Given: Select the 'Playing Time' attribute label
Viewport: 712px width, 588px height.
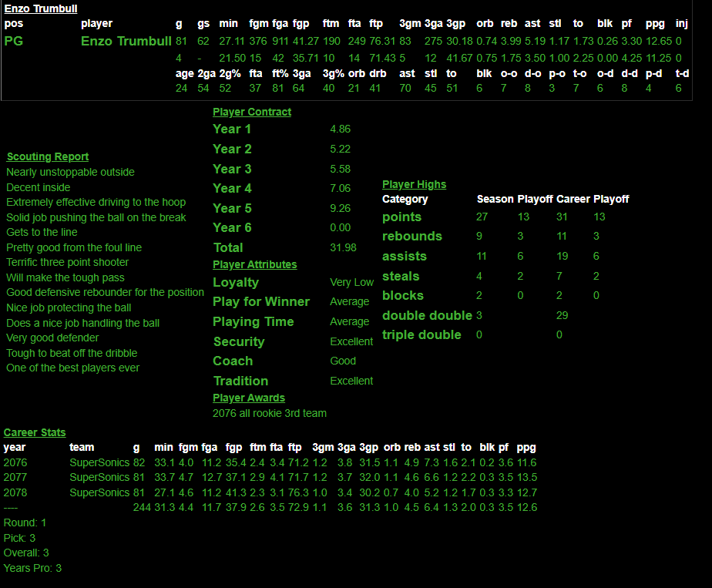Looking at the screenshot, I should [x=254, y=321].
